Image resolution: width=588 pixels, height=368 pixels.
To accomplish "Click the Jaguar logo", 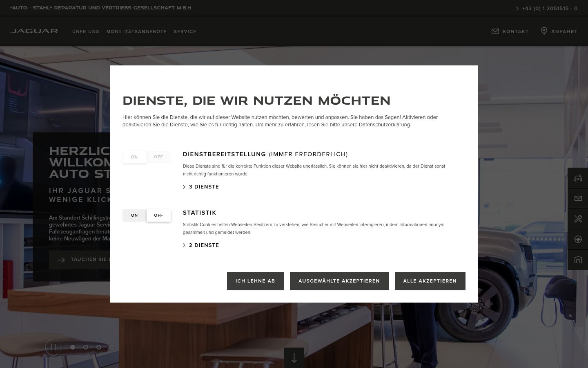I will 34,31.
